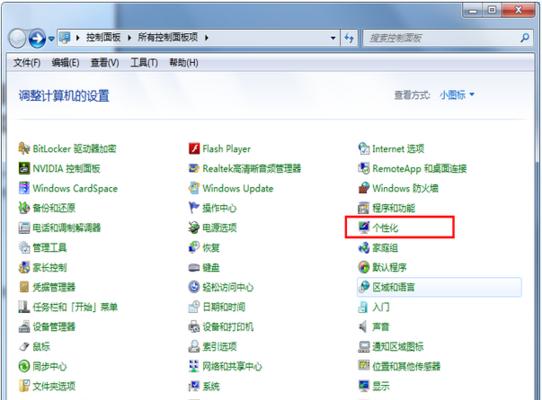Open the 位置和其他传感器 icon
542x400 pixels.
364,366
